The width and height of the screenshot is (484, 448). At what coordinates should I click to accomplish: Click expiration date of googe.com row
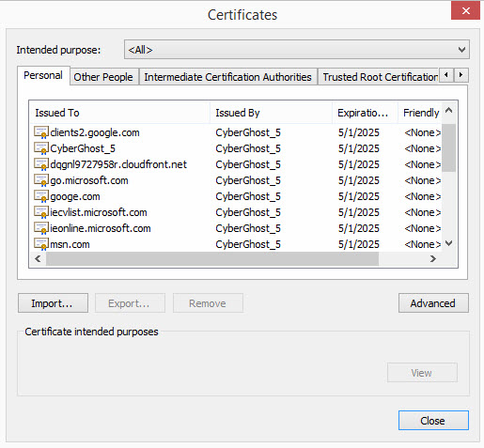tap(359, 196)
